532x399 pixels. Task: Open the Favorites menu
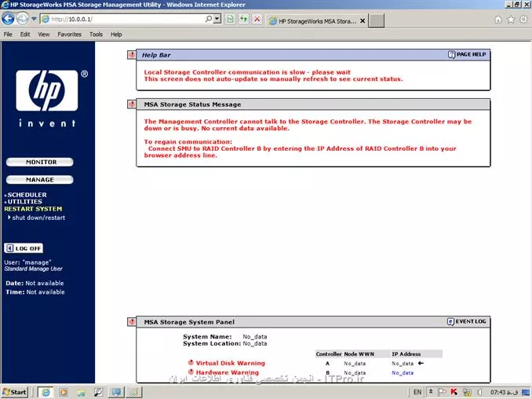(x=69, y=35)
